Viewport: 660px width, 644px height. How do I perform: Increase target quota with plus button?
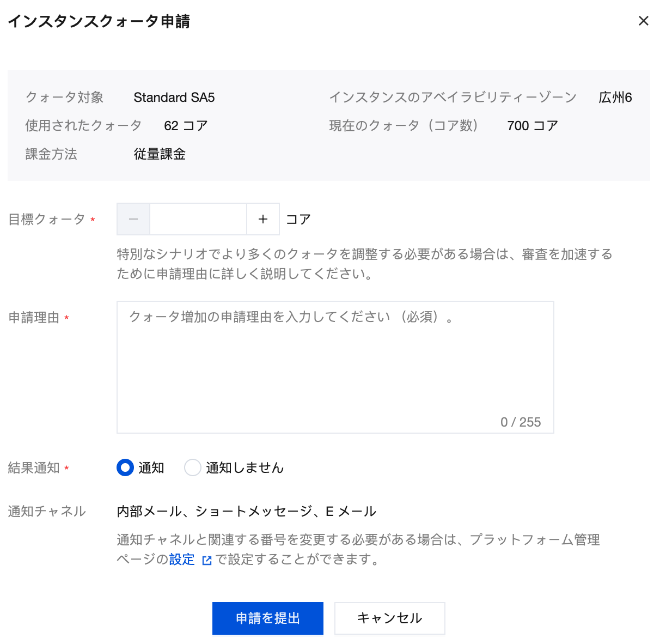point(263,219)
